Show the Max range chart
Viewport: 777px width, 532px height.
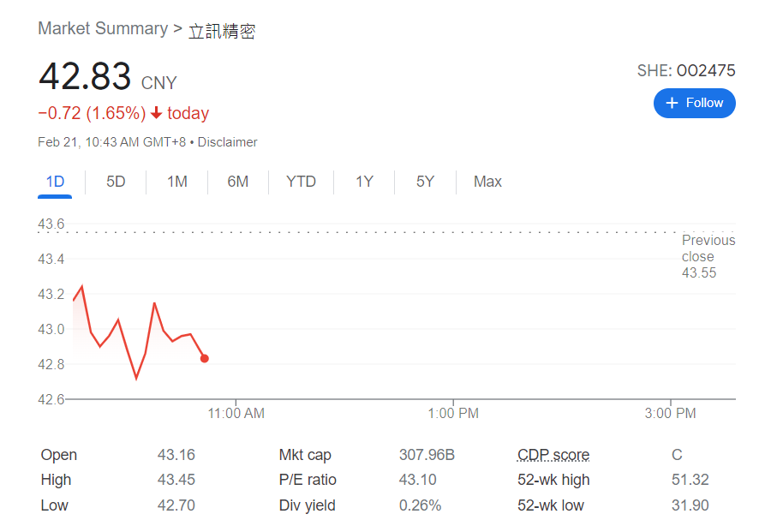[x=487, y=182]
